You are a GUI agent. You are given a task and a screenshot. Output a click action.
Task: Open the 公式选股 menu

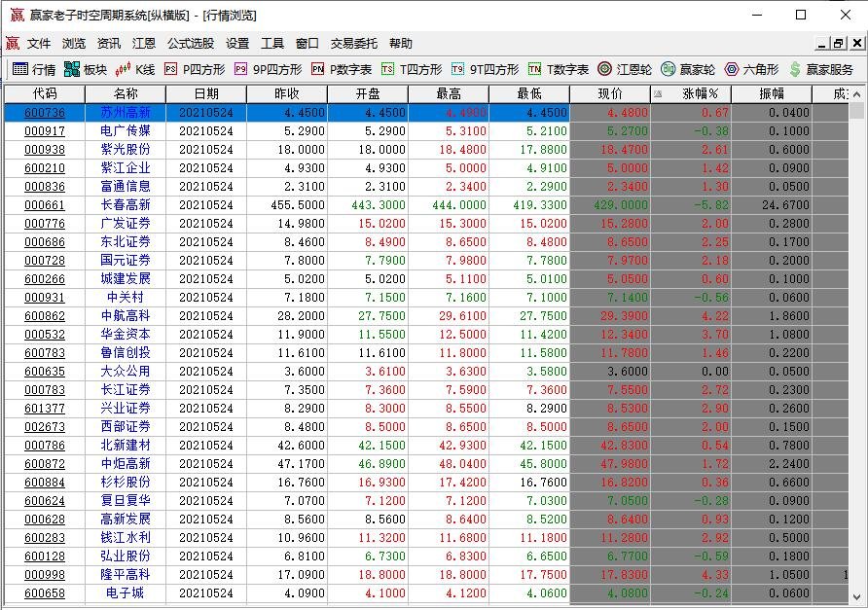tap(191, 44)
